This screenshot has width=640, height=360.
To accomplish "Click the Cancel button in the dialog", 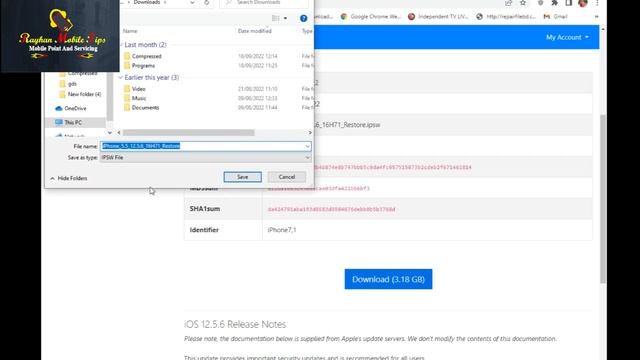I will 287,177.
